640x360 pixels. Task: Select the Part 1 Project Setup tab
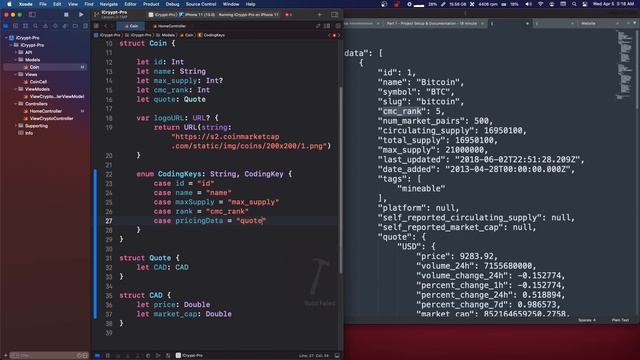[432, 24]
